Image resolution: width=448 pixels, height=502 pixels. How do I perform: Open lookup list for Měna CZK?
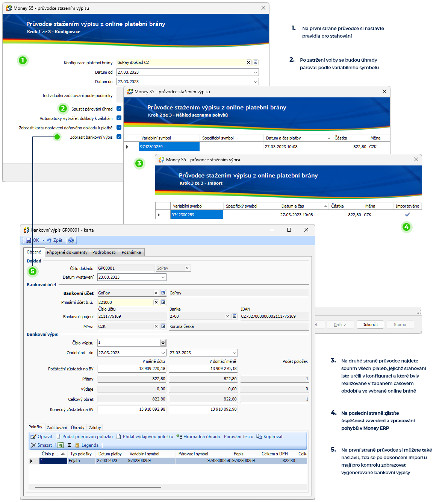point(163,326)
